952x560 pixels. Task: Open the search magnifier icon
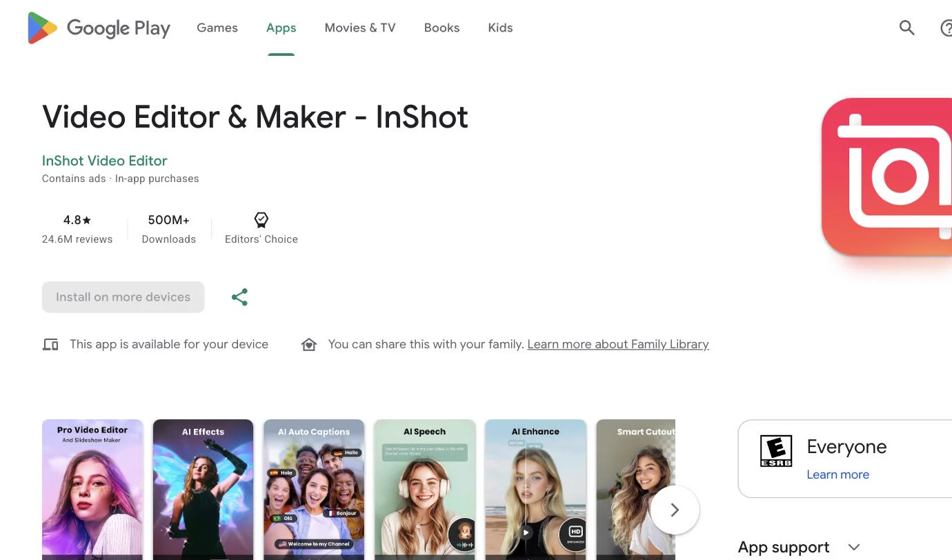click(x=906, y=28)
